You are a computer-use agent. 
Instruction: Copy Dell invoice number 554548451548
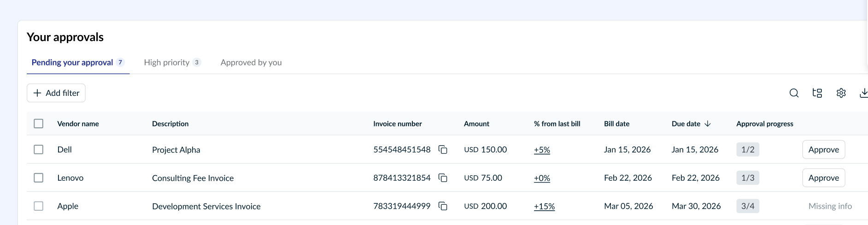[x=443, y=149]
